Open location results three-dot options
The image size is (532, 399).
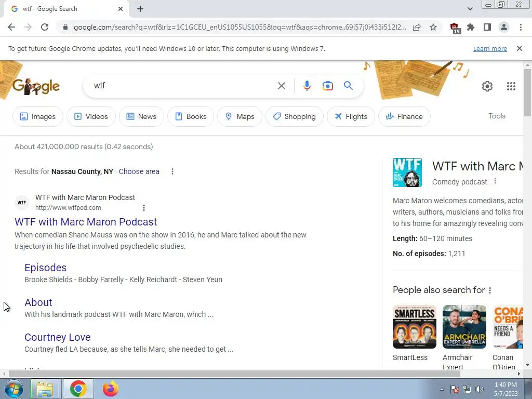coord(172,171)
